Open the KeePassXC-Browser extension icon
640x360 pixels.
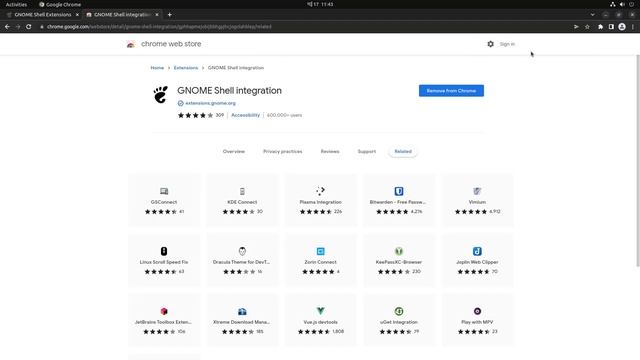399,251
